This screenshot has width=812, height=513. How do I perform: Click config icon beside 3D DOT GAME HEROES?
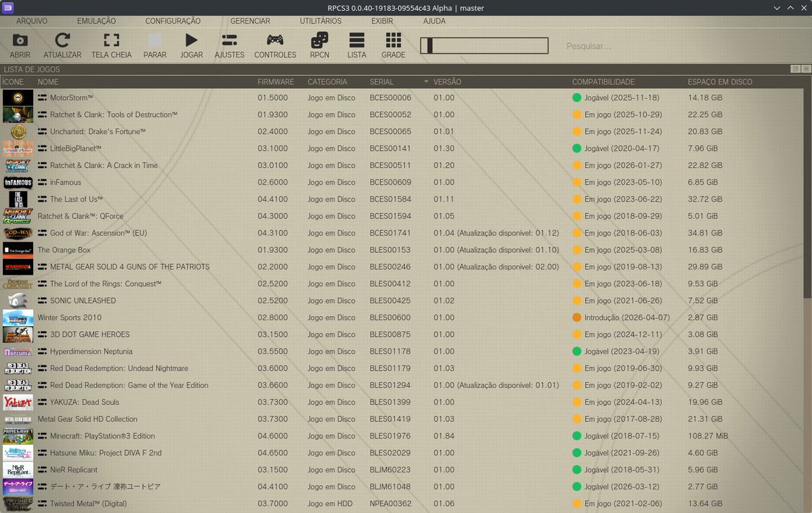pos(42,334)
